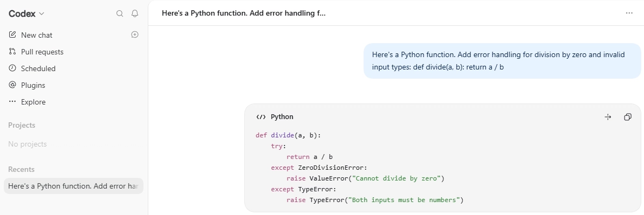The image size is (644, 215).
Task: Click the 'Both inputs must be numbers' string
Action: (x=404, y=200)
